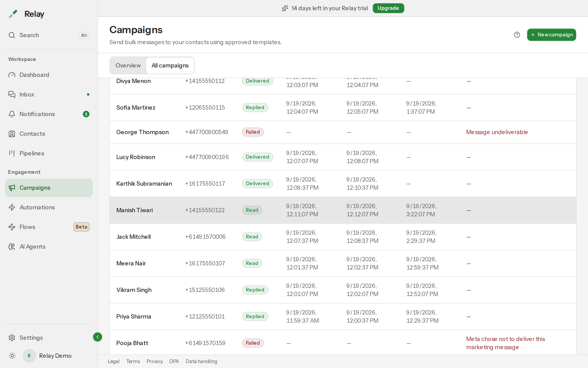The image size is (588, 368).
Task: Open the Data handling footer link
Action: pyautogui.click(x=202, y=361)
